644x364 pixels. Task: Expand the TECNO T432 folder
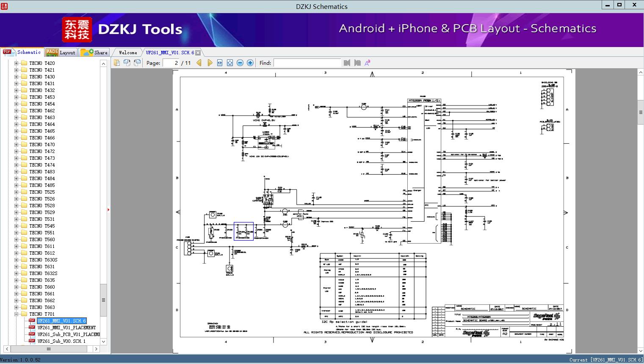click(16, 90)
